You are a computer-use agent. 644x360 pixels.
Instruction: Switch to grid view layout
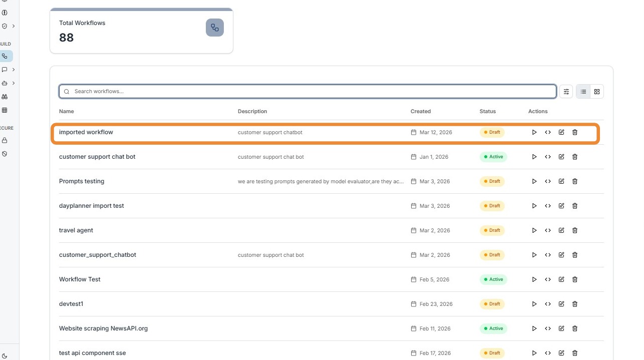coord(597,92)
